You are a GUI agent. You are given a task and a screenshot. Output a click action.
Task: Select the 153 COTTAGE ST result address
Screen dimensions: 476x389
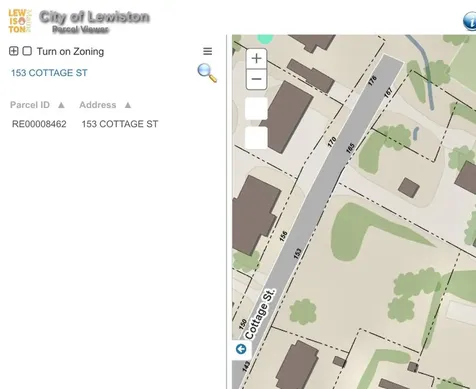tap(120, 124)
